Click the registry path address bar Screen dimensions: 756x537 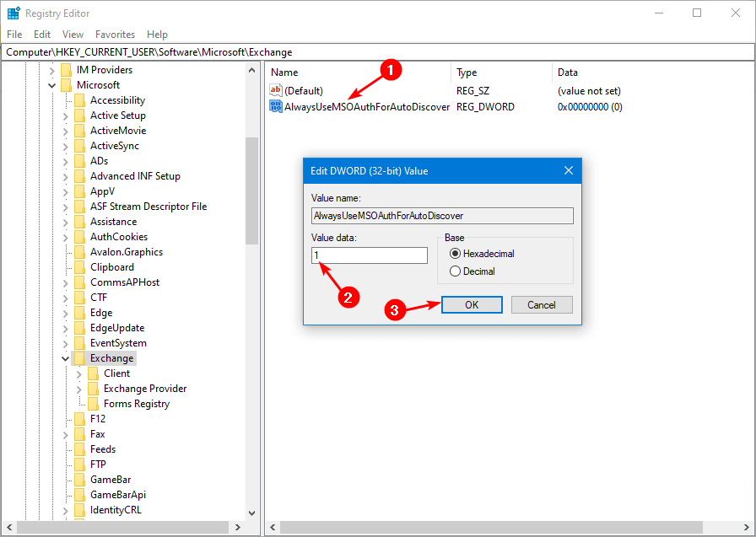point(377,52)
